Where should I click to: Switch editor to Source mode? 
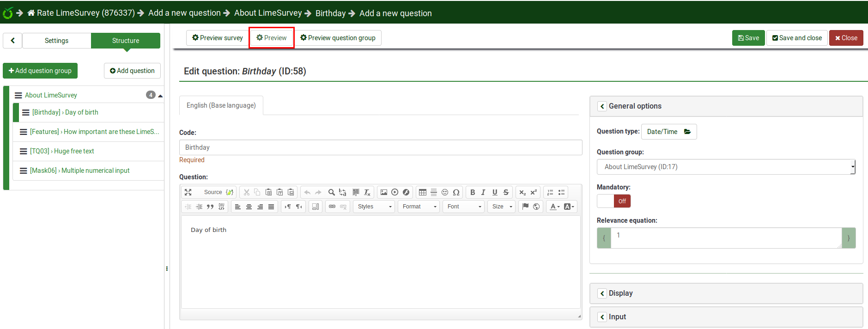(x=212, y=192)
